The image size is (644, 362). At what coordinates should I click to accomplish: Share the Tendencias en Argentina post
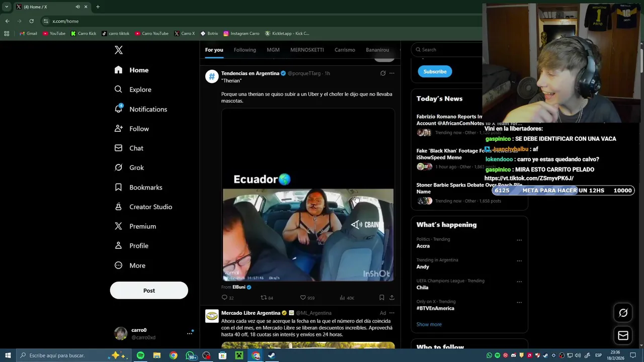point(392,298)
